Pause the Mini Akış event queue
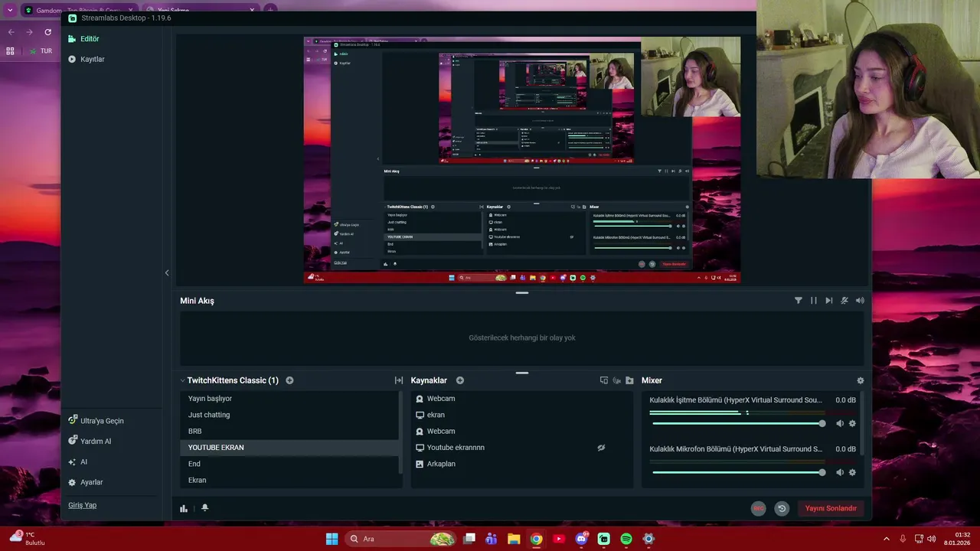Screen dimensions: 980x551 [x=814, y=301]
